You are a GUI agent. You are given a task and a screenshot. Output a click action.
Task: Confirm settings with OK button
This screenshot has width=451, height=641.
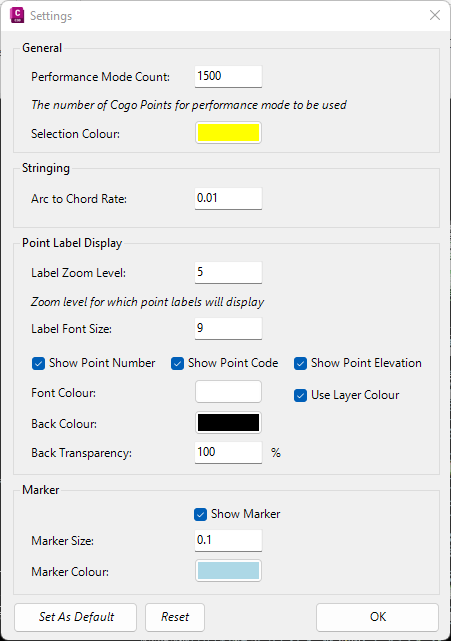377,617
